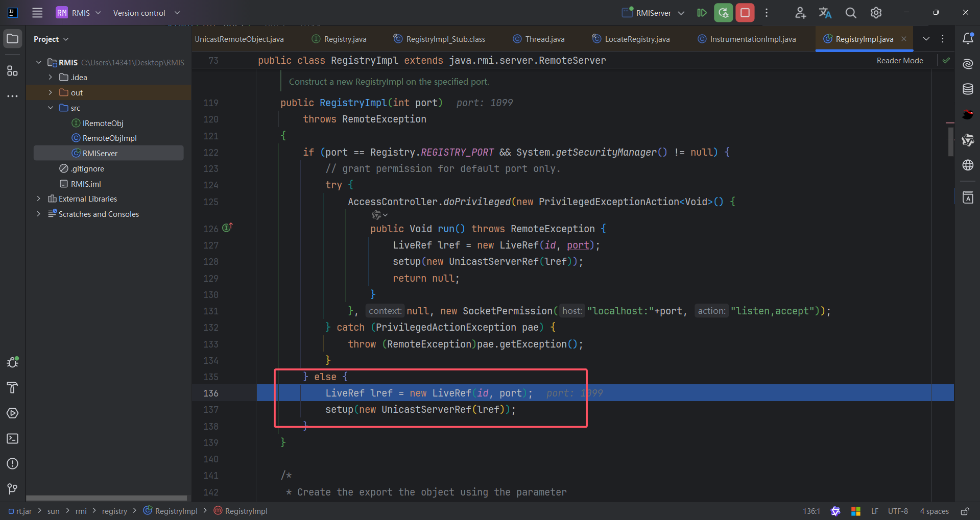Image resolution: width=980 pixels, height=520 pixels.
Task: Open the RMIS project dropdown
Action: click(79, 13)
